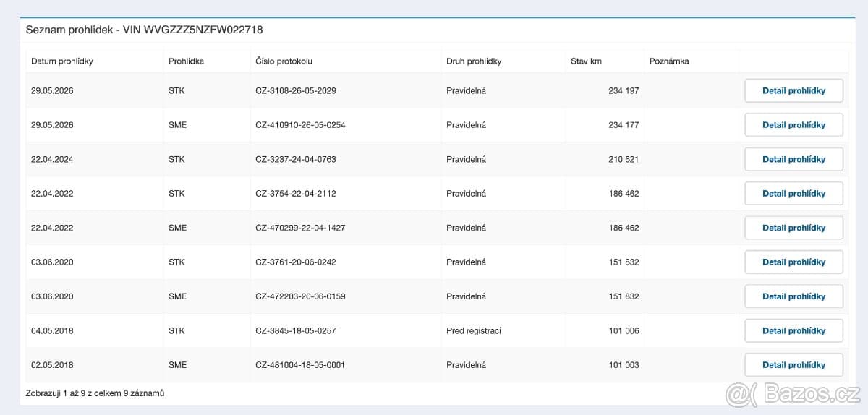Image resolution: width=868 pixels, height=415 pixels.
Task: Open Detail prohlídky for CZ-481004-18-05-0001
Action: [793, 365]
